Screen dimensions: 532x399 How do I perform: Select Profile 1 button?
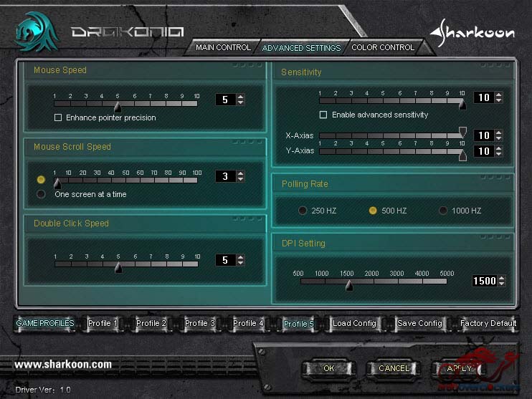103,323
